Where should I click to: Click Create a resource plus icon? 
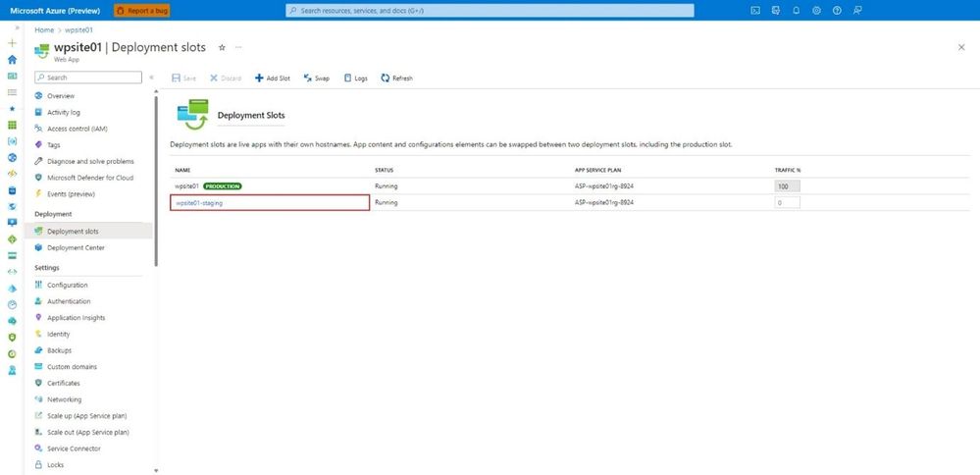(x=12, y=43)
